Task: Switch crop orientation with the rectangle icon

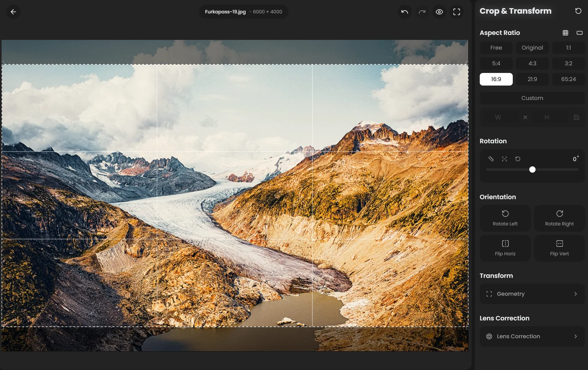Action: tap(579, 33)
